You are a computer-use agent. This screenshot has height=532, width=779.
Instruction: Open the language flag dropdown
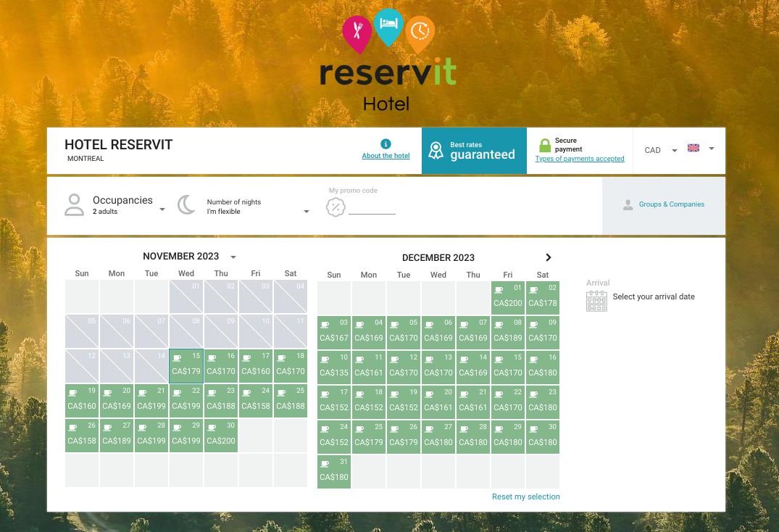[701, 149]
